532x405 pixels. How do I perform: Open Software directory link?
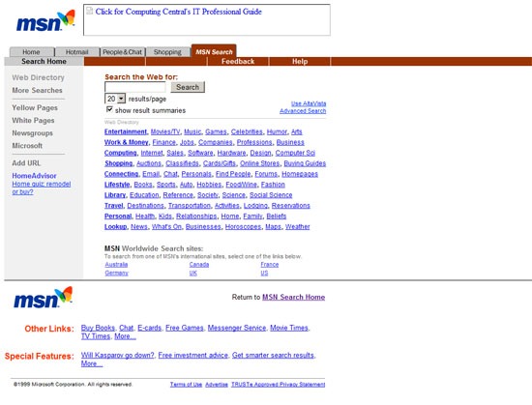[200, 153]
